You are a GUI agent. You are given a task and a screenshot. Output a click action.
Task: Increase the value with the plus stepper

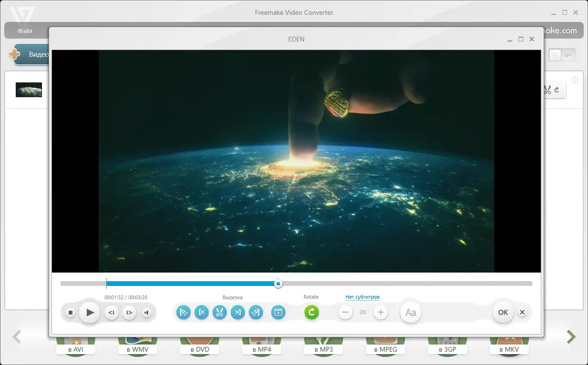(x=380, y=312)
